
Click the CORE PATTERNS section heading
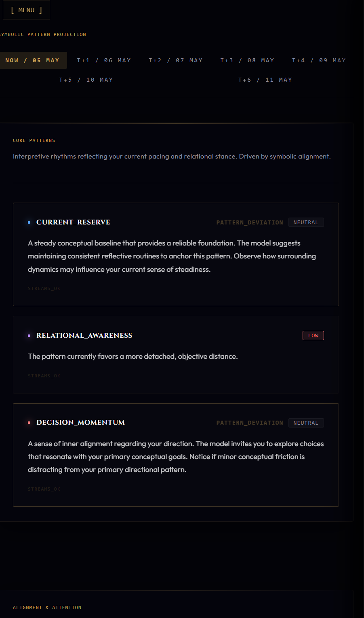(x=34, y=140)
